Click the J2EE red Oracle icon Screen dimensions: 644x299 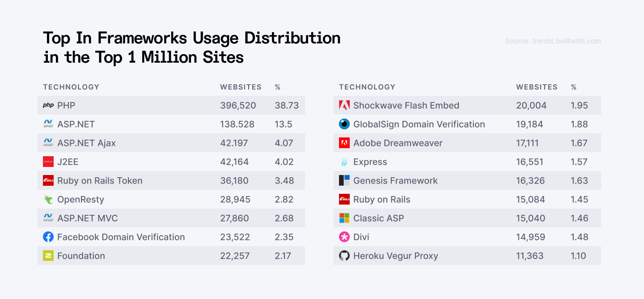pos(48,162)
